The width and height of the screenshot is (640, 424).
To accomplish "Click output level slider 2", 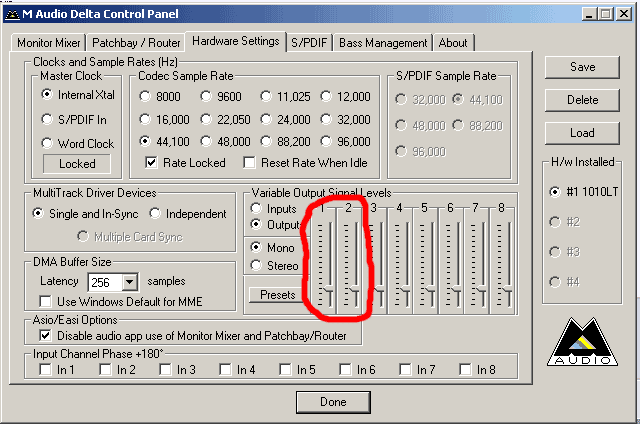I will [354, 291].
